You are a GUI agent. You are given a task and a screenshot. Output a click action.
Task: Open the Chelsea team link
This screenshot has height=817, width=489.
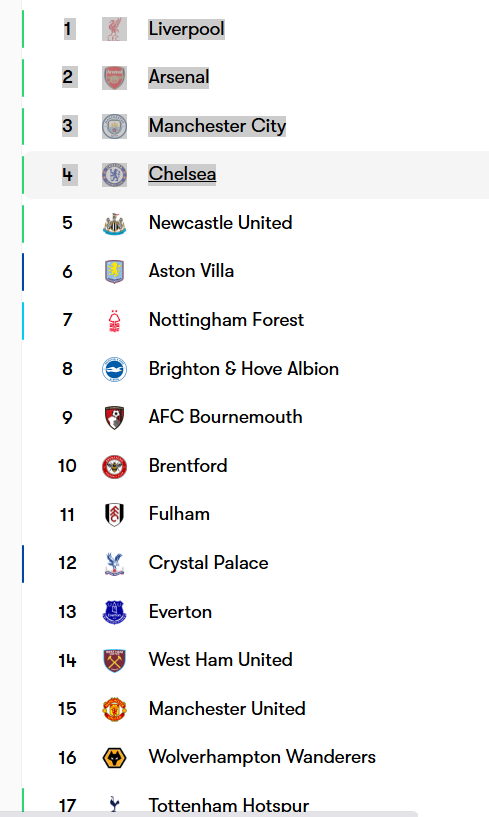[182, 174]
